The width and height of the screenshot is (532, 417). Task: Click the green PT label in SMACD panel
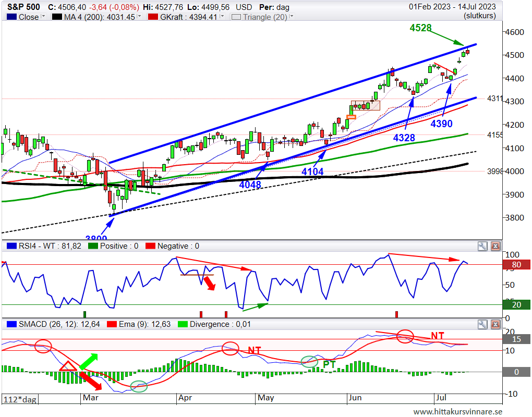[x=330, y=365]
